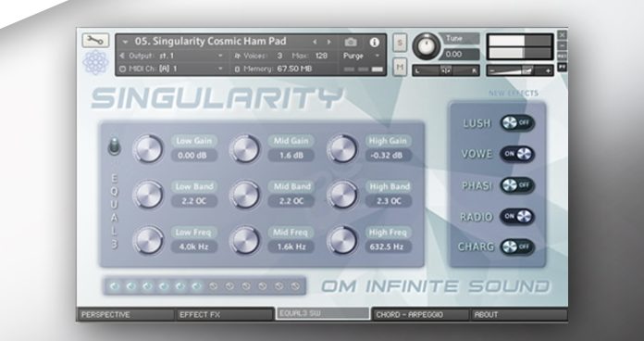This screenshot has width=644, height=341.
Task: Solo the instrument with S button
Action: click(400, 43)
